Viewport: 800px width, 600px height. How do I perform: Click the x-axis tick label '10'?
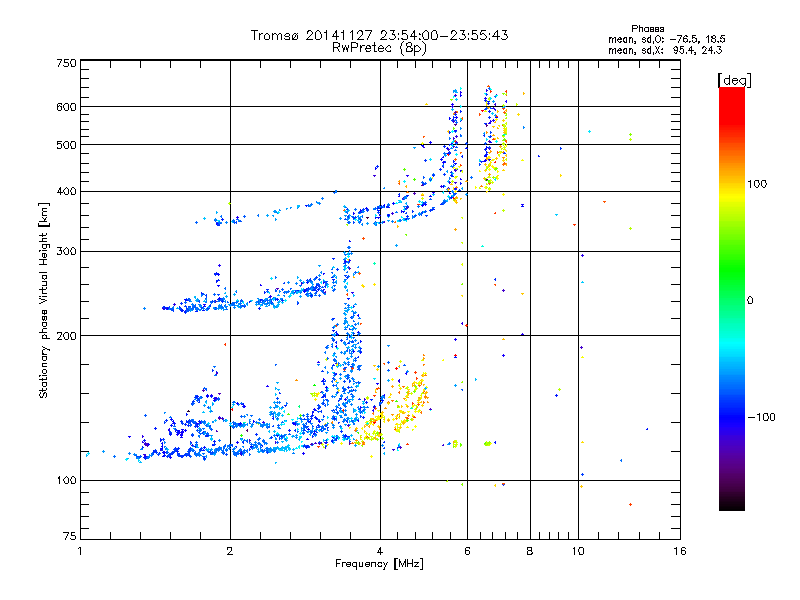click(x=578, y=551)
